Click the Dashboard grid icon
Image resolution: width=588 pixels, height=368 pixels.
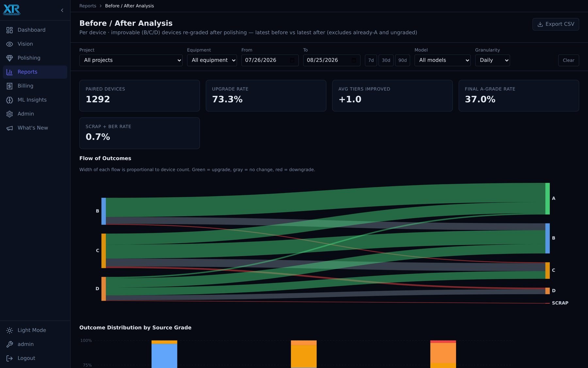click(x=9, y=30)
